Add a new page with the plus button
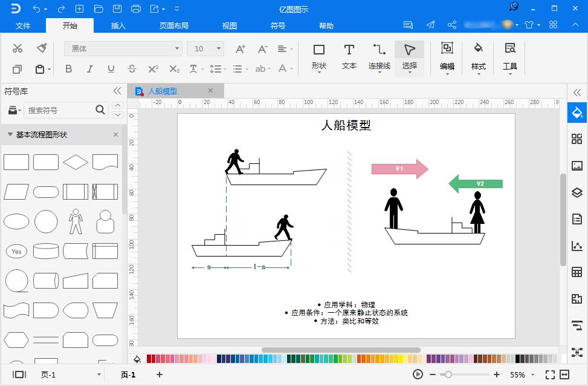Viewport: 588px width, 386px height. click(x=159, y=375)
